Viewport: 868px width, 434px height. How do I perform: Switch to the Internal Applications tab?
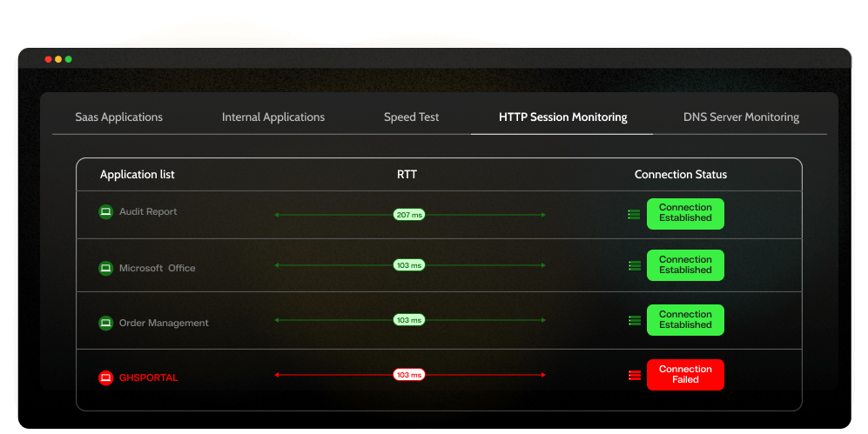[x=273, y=117]
